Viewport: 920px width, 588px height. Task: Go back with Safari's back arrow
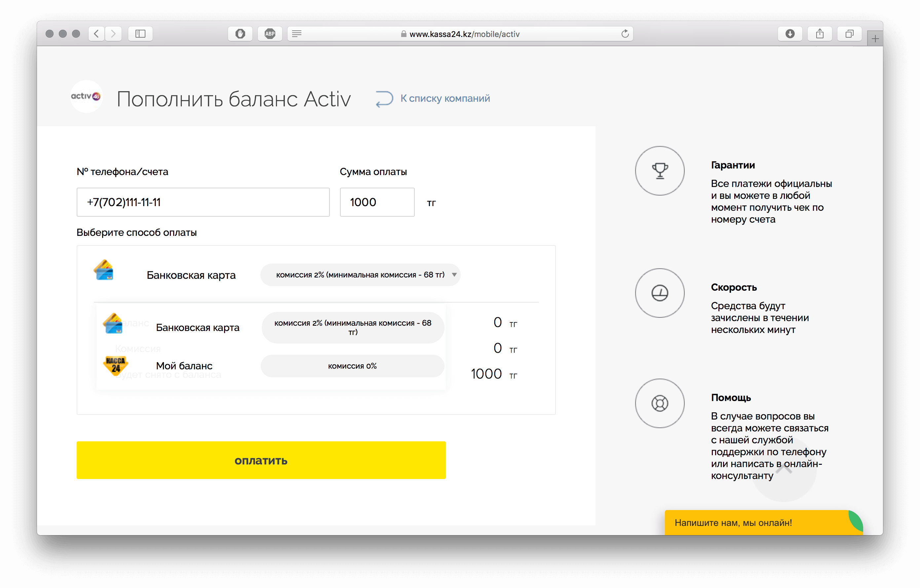coord(96,34)
